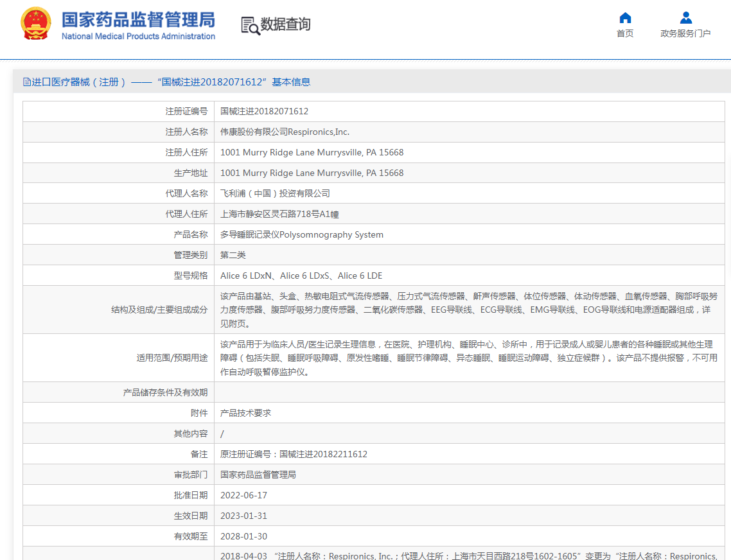The height and width of the screenshot is (560, 731).
Task: Click the 政务服务门户 label
Action: tap(686, 33)
